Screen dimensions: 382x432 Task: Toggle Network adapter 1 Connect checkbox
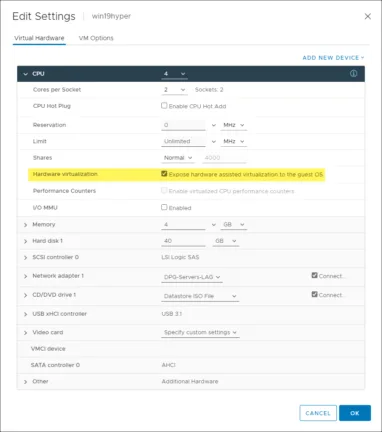click(x=314, y=275)
